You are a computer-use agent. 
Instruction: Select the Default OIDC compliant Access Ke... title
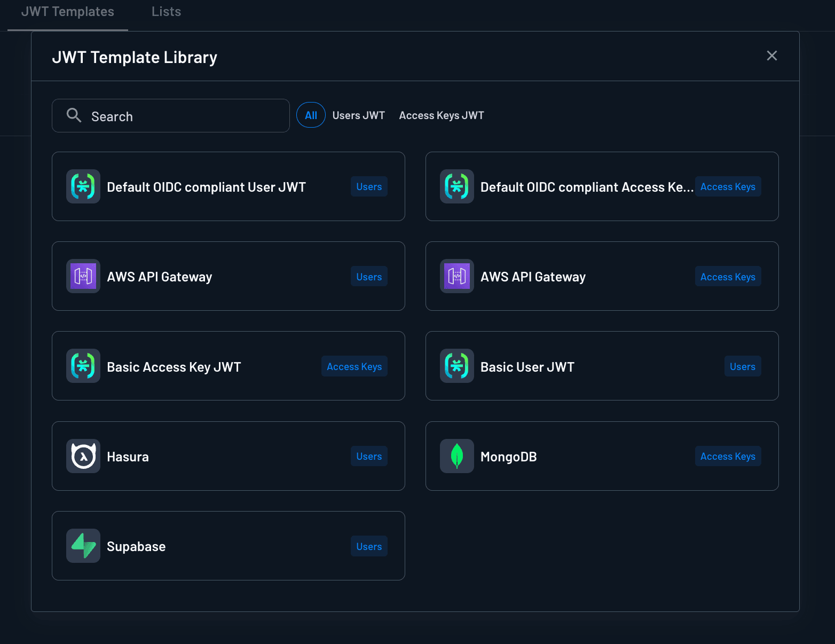pyautogui.click(x=587, y=187)
